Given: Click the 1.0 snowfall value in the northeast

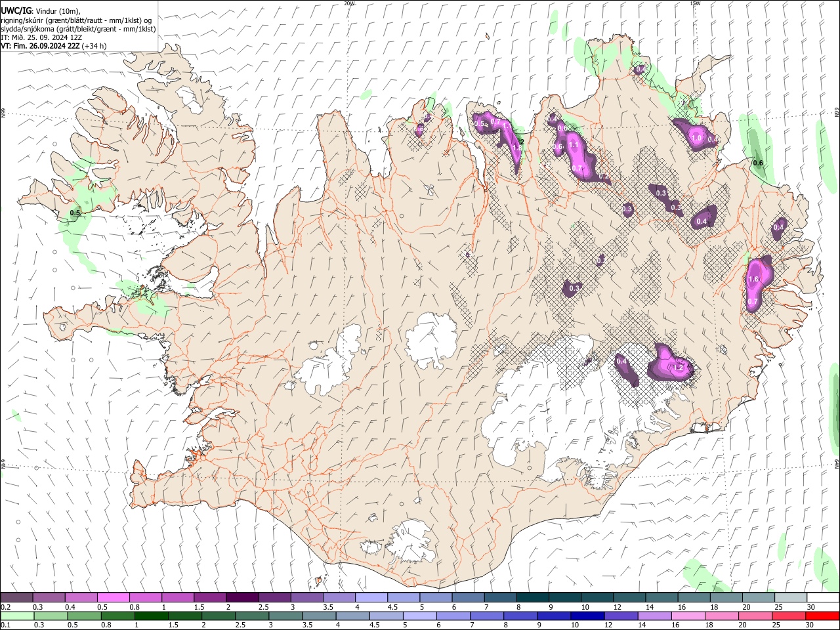Looking at the screenshot, I should [697, 138].
